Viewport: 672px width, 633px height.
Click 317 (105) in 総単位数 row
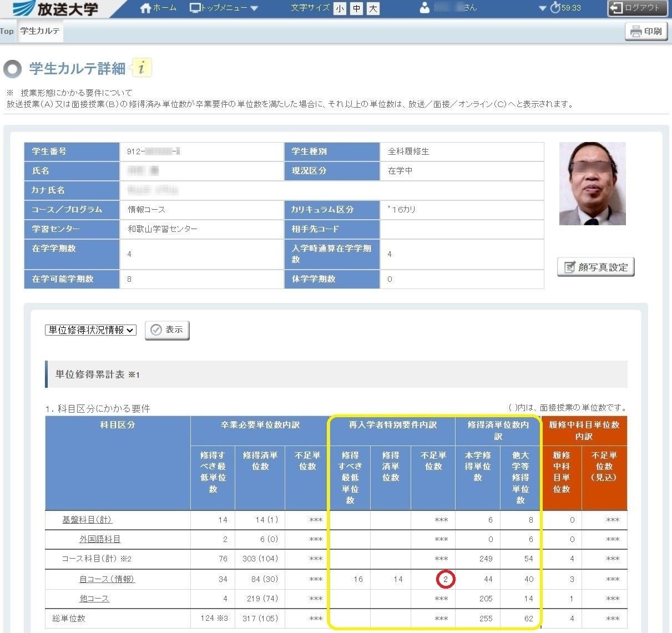click(260, 619)
